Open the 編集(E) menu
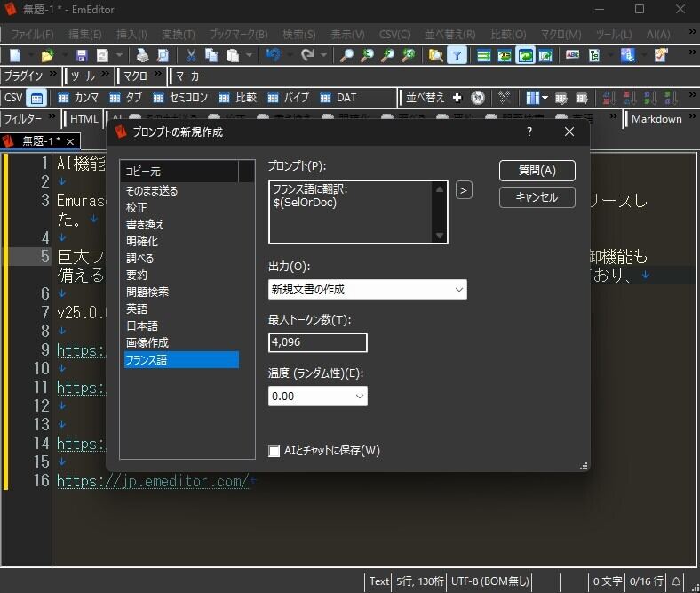The height and width of the screenshot is (593, 700). coord(84,35)
